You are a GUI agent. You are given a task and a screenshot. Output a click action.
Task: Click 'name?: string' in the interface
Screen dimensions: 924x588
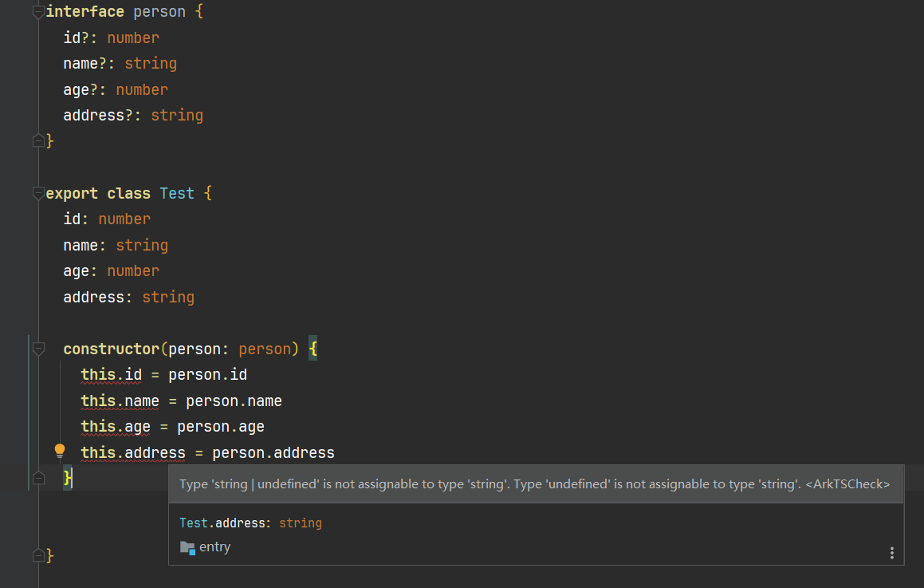[120, 64]
